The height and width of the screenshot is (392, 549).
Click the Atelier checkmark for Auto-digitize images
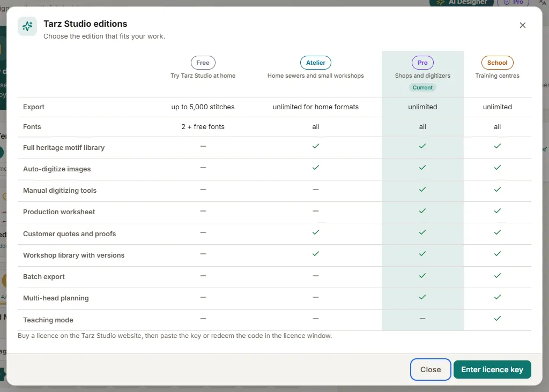pyautogui.click(x=315, y=168)
